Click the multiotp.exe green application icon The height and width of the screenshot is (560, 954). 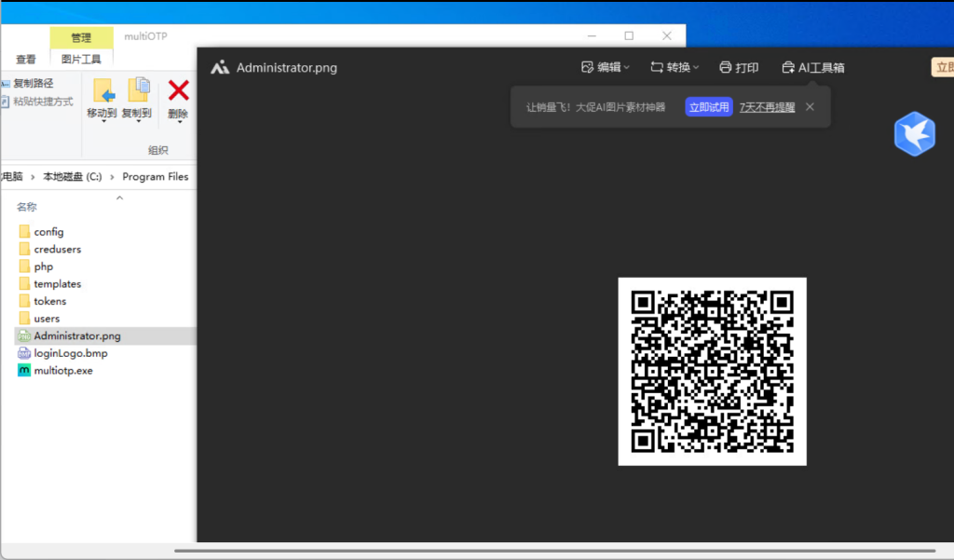click(23, 370)
